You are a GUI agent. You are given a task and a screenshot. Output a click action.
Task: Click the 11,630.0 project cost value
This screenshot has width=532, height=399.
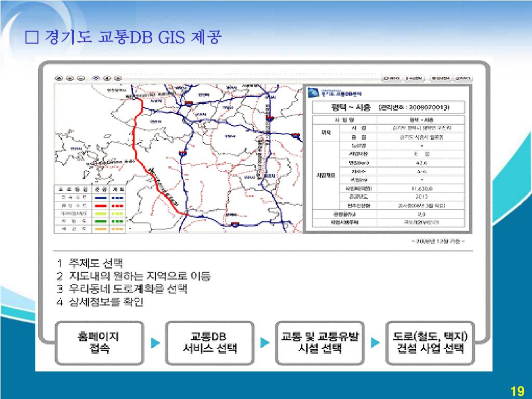[x=421, y=188]
